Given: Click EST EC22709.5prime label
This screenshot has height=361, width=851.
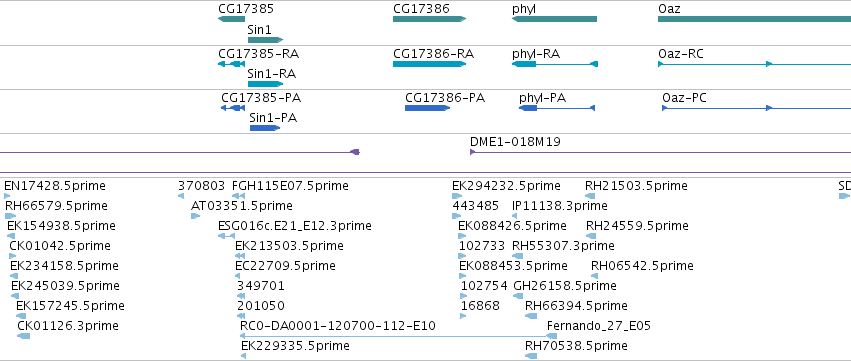Looking at the screenshot, I should point(285,265).
